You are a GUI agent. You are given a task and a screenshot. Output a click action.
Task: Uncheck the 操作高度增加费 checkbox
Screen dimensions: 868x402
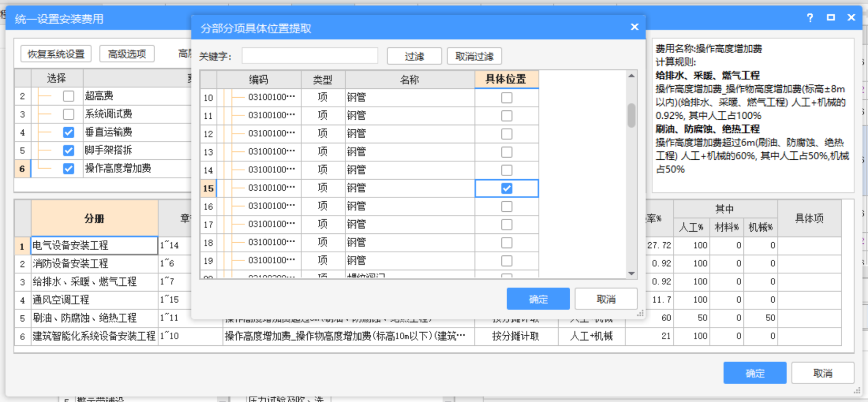(68, 169)
